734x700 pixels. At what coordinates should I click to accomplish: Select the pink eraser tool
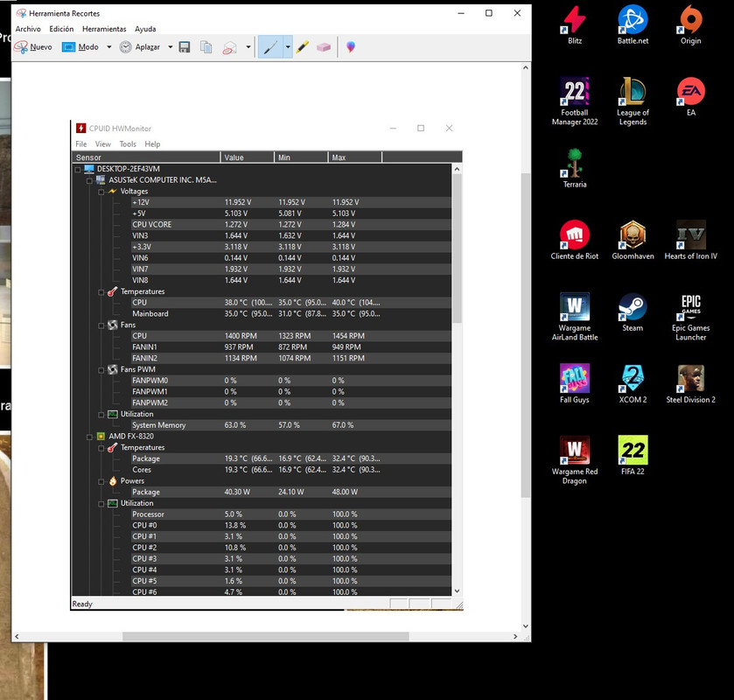324,47
